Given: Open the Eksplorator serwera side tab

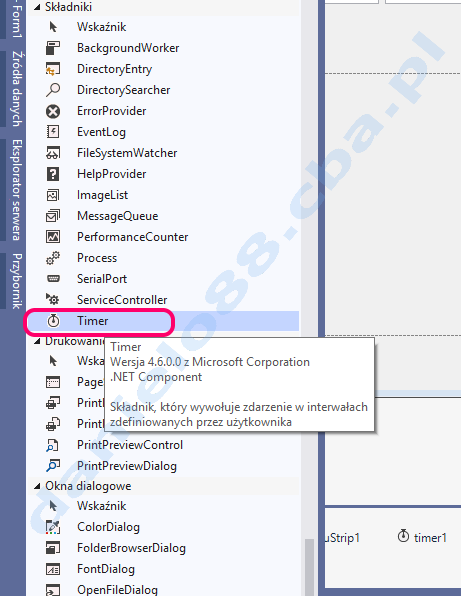Looking at the screenshot, I should [x=17, y=190].
